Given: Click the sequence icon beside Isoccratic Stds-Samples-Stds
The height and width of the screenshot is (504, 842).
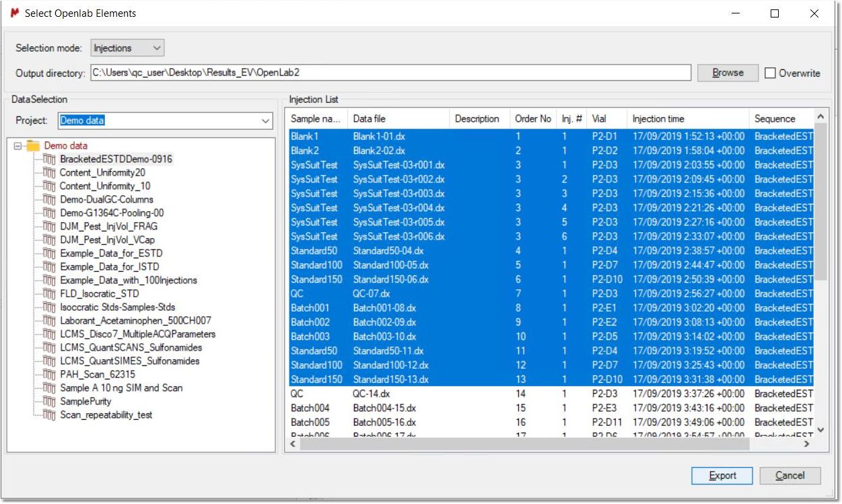Looking at the screenshot, I should coord(49,308).
